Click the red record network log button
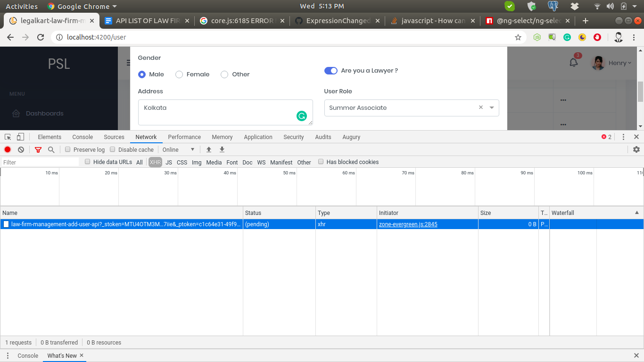Screen dimensions: 644x362 point(8,149)
